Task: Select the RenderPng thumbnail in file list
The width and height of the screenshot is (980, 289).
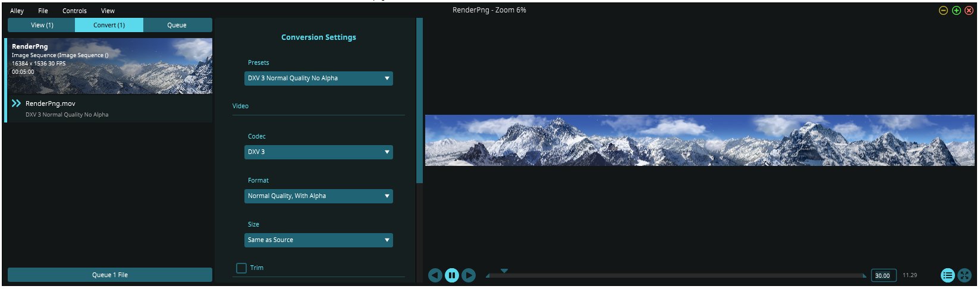Action: coord(109,66)
